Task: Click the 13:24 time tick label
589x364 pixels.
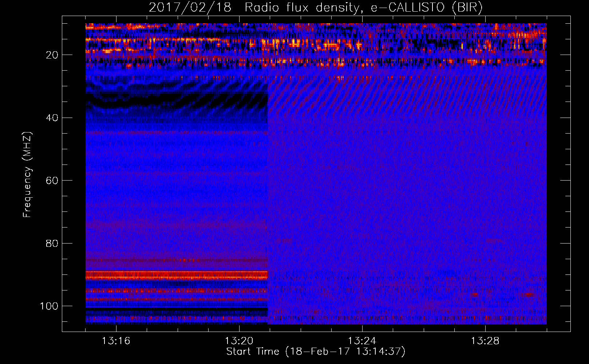Action: pos(362,341)
